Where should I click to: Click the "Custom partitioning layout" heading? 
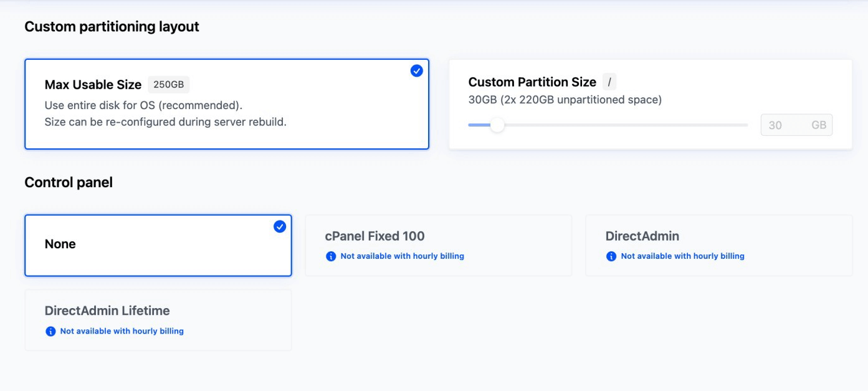tap(112, 27)
